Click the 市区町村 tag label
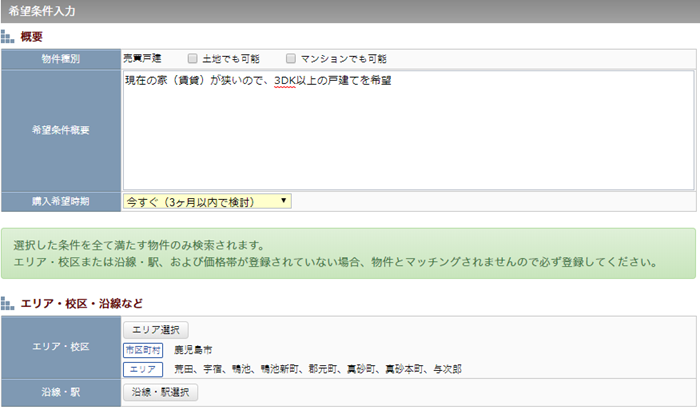Image resolution: width=700 pixels, height=410 pixels. 144,350
